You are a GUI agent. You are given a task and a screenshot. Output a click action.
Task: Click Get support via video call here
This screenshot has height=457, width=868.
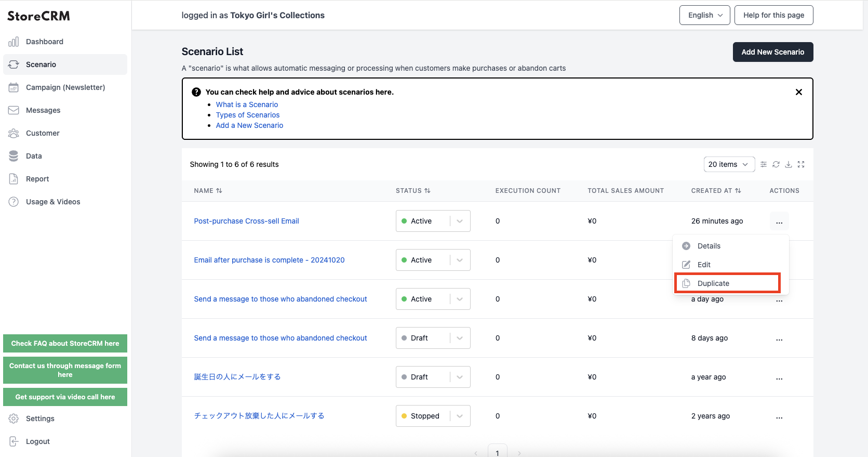(65, 397)
